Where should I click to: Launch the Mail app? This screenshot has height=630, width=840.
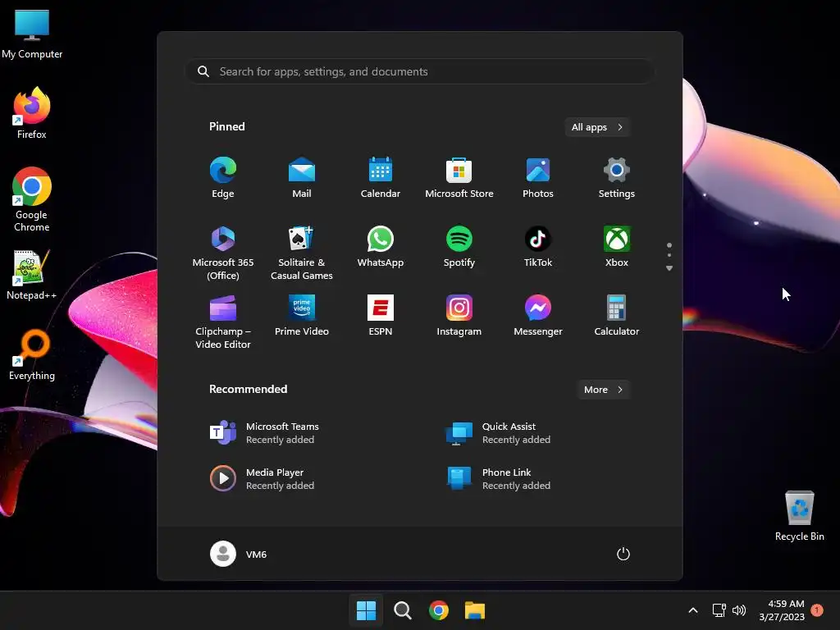coord(302,178)
